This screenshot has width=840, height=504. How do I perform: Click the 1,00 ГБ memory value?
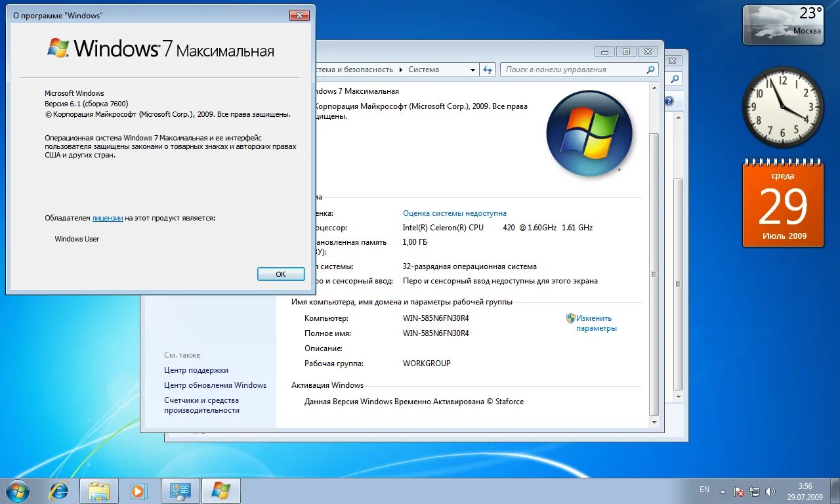(x=415, y=242)
